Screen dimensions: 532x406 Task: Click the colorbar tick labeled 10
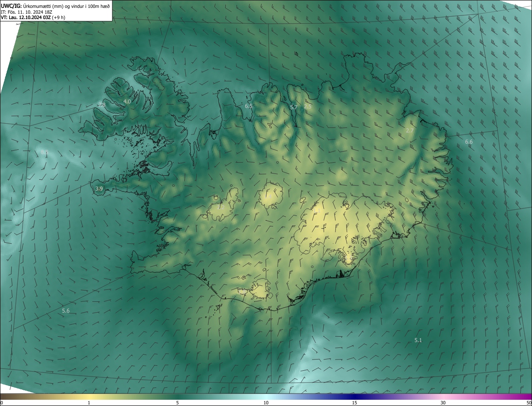click(x=266, y=403)
